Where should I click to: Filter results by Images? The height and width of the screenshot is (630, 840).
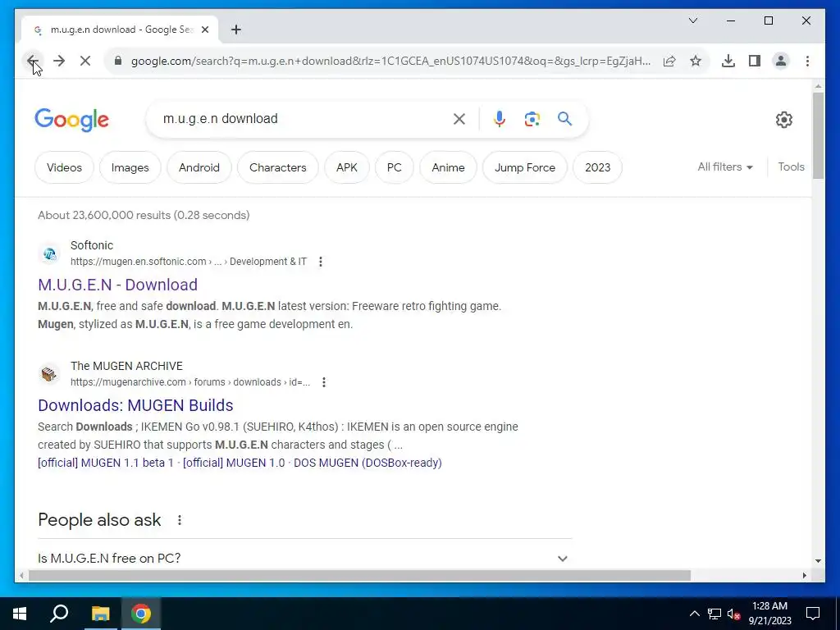click(130, 167)
